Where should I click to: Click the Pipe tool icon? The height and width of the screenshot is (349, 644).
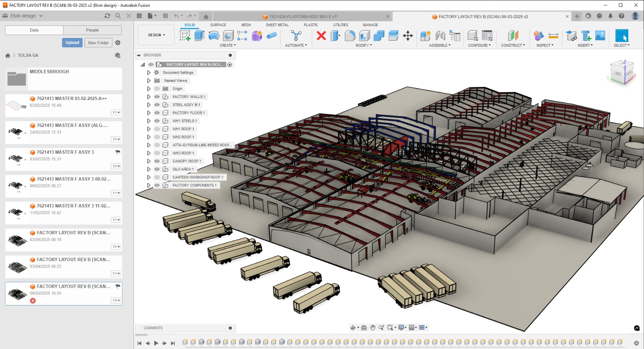[272, 35]
